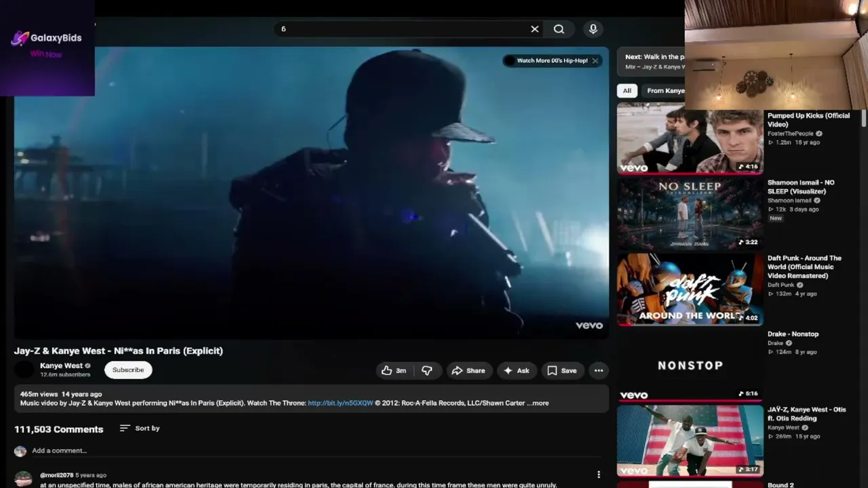The height and width of the screenshot is (488, 868).
Task: Click the Drake - Nonstop title
Action: pyautogui.click(x=793, y=334)
